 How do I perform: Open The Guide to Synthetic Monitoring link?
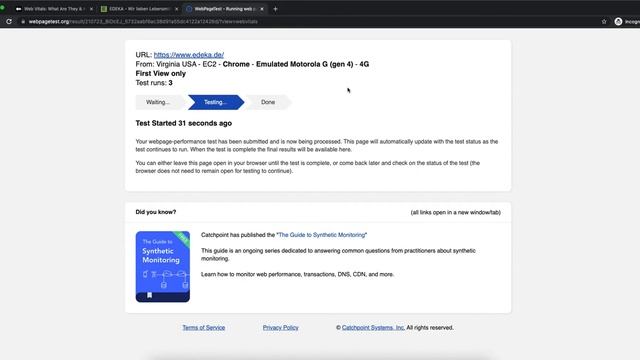tap(322, 235)
